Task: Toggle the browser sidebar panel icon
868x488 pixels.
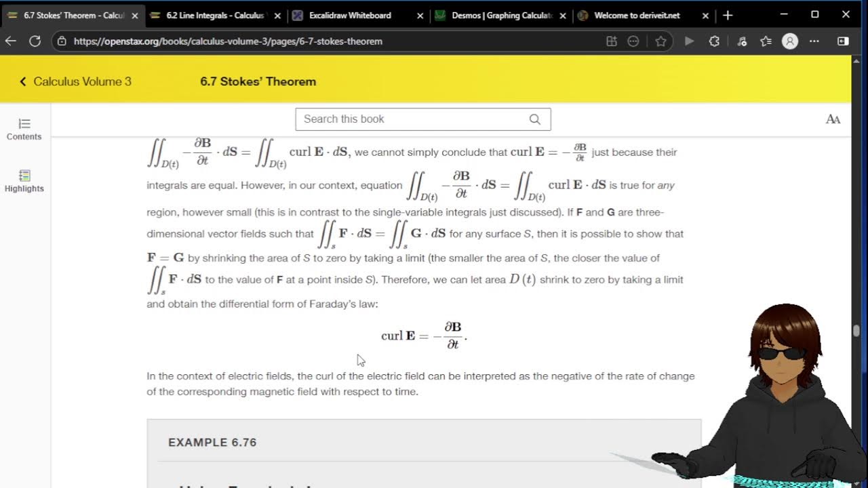Action: pos(843,41)
